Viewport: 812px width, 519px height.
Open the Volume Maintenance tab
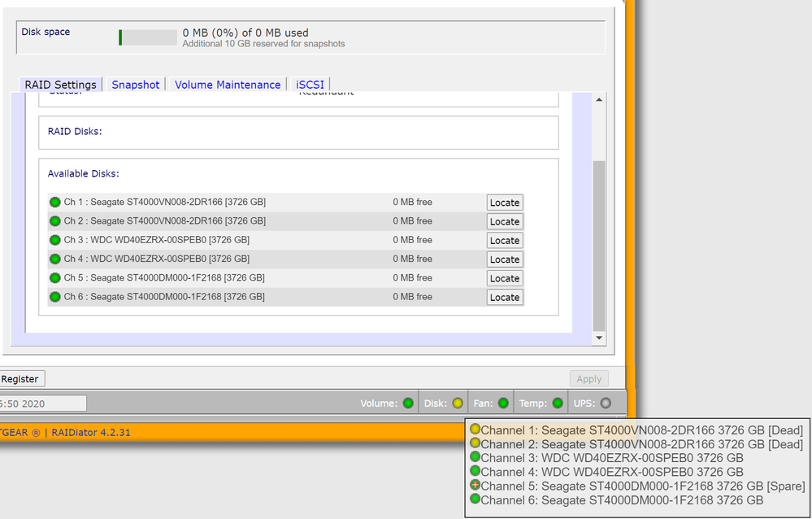(x=228, y=85)
